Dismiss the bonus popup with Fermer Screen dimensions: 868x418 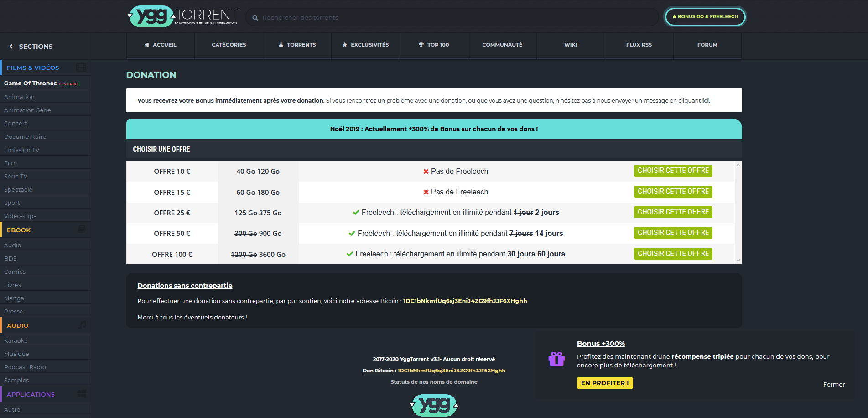pos(833,385)
